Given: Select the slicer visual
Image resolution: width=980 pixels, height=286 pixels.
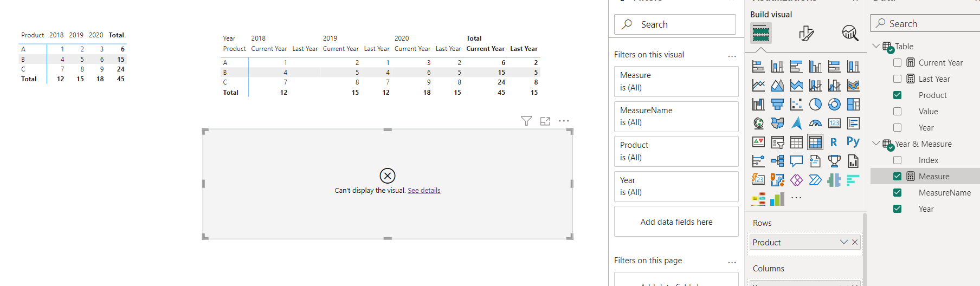Looking at the screenshot, I should click(777, 142).
